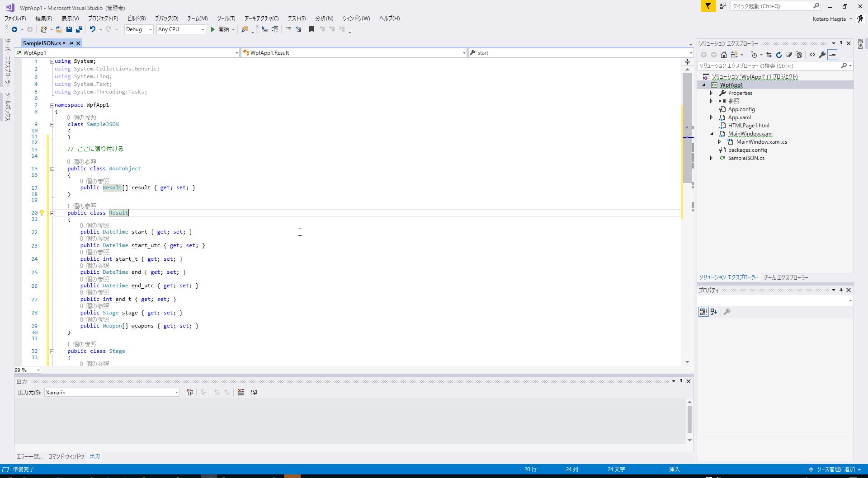The height and width of the screenshot is (478, 868).
Task: Click the Save All icon in the toolbar
Action: [79, 29]
